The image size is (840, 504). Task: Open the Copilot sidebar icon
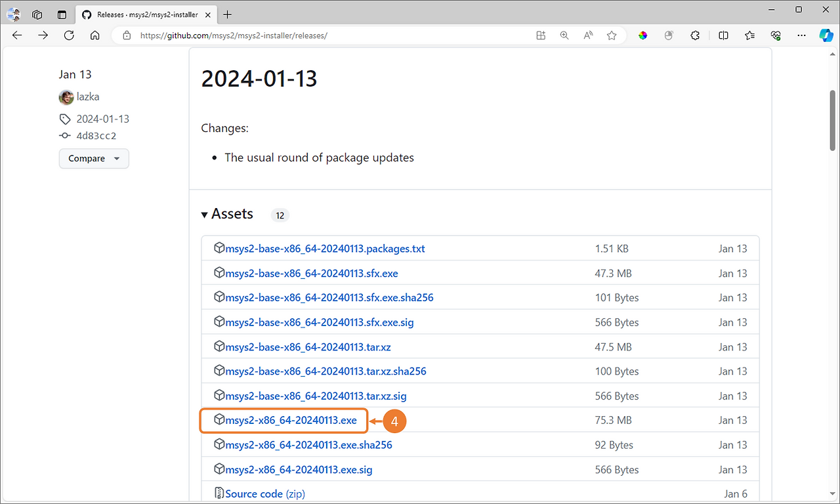826,35
